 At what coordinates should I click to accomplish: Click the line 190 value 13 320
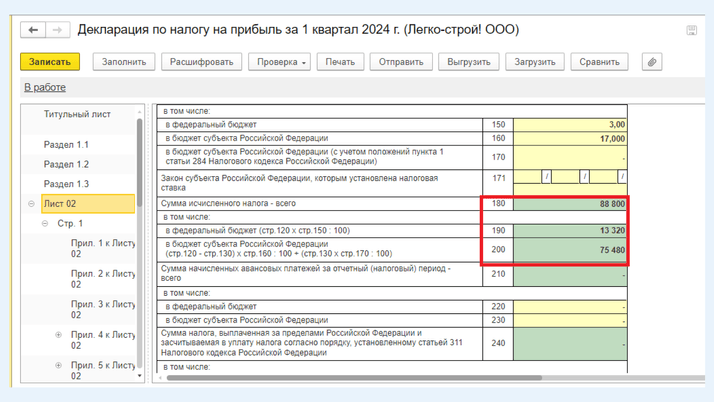pos(570,231)
